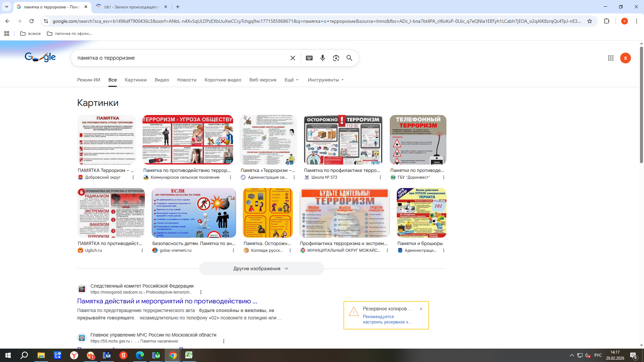The width and height of the screenshot is (644, 362).
Task: Open the Режим ИИ mode
Action: [x=89, y=80]
